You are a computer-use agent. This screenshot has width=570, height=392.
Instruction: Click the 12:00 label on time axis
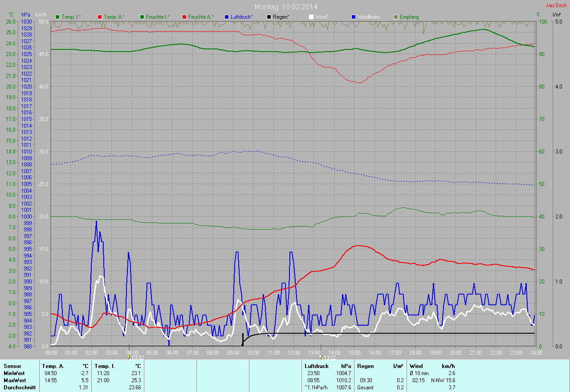click(293, 353)
